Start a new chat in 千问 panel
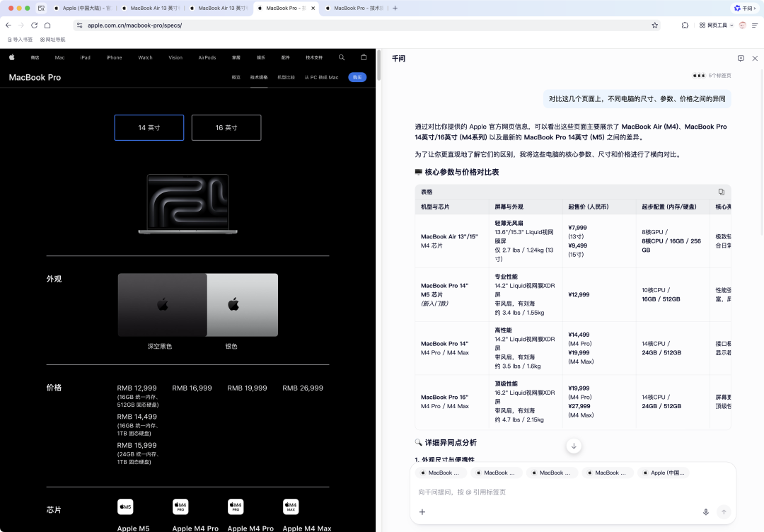The width and height of the screenshot is (764, 532). (741, 59)
